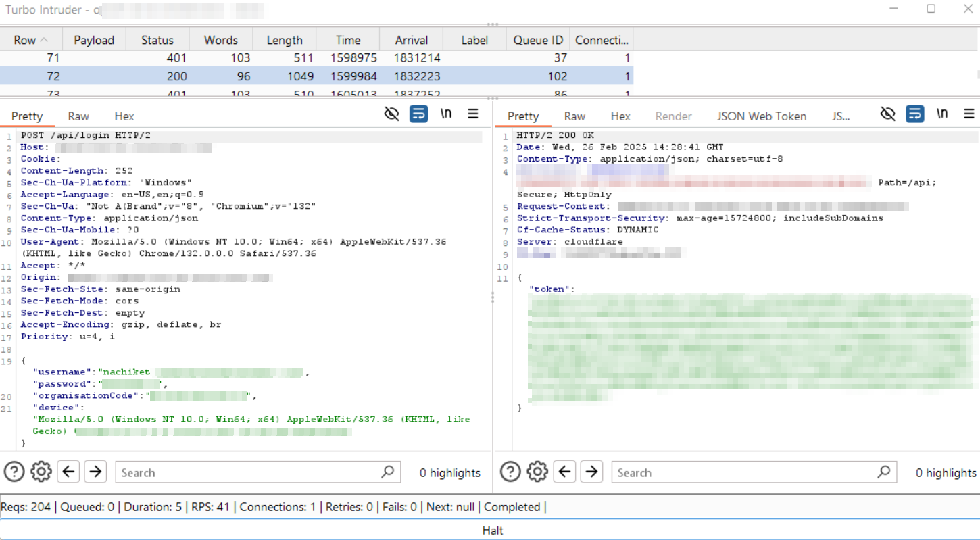
Task: Sort results by Length column
Action: click(x=285, y=40)
